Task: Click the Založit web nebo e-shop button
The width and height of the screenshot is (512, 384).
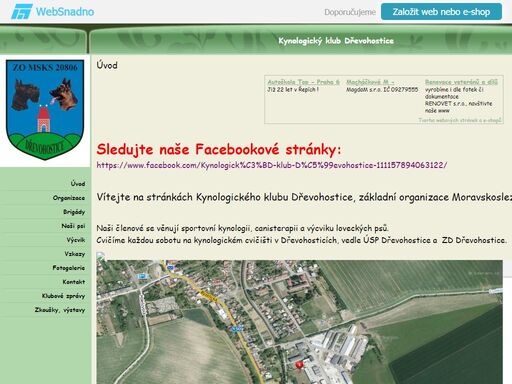Action: coord(441,12)
